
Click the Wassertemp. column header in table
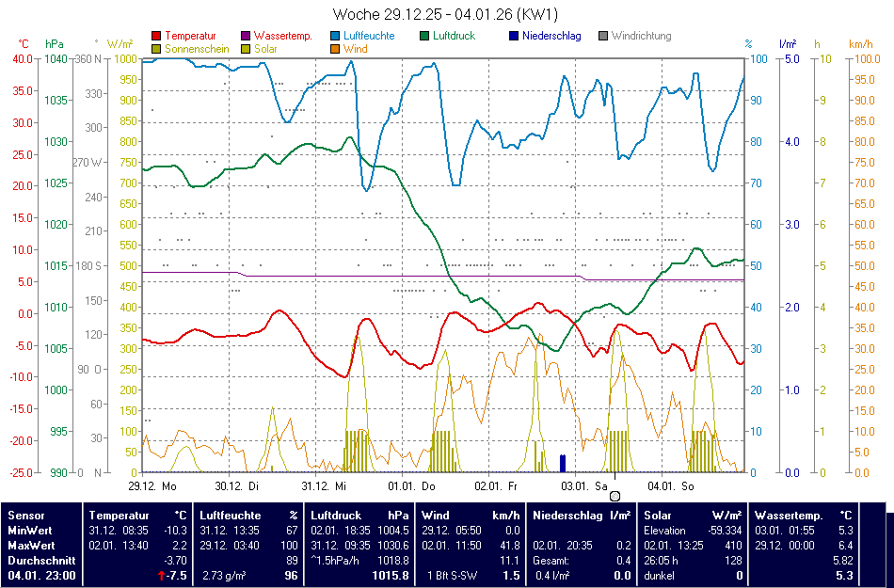[789, 516]
